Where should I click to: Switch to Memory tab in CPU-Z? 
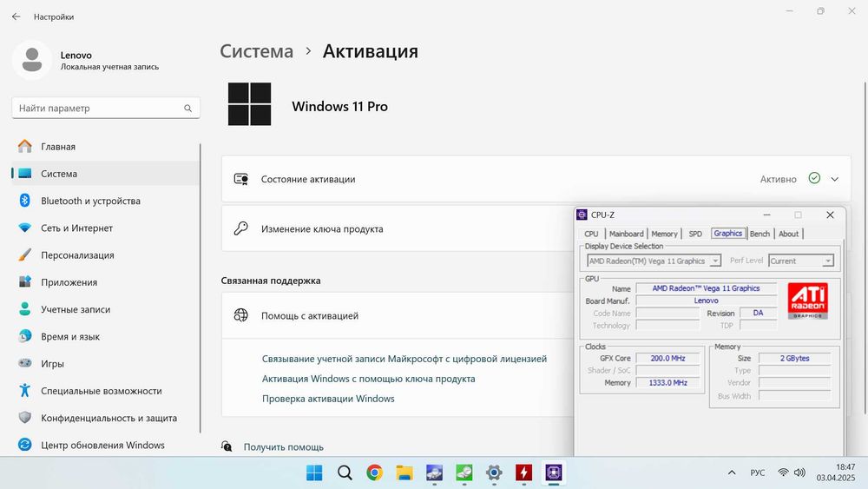point(664,234)
